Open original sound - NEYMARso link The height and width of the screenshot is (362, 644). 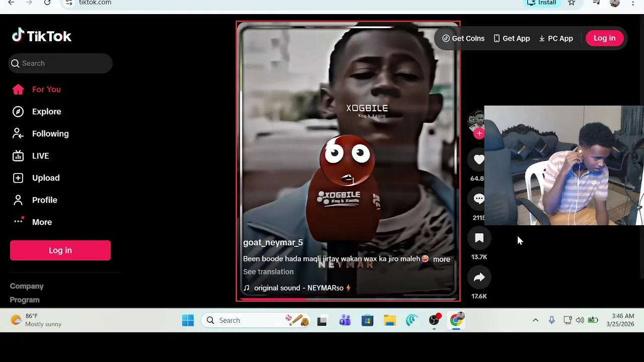point(297,288)
